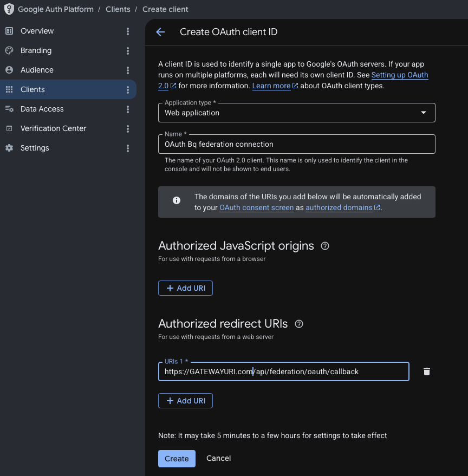Delete URIs 1 with the trash icon
Screen dimensions: 468x476
coord(427,371)
